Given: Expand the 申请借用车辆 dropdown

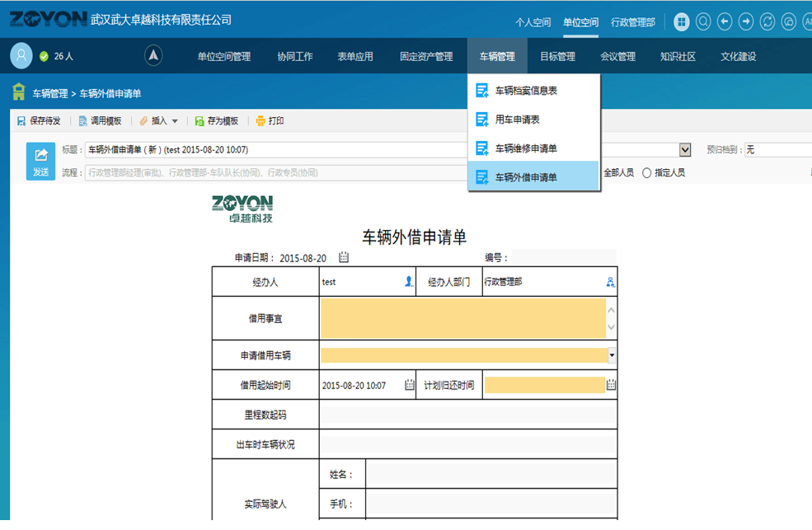Looking at the screenshot, I should (x=612, y=356).
